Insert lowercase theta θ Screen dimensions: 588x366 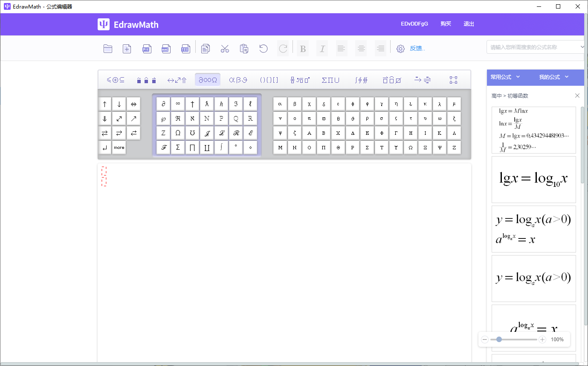[x=338, y=118]
